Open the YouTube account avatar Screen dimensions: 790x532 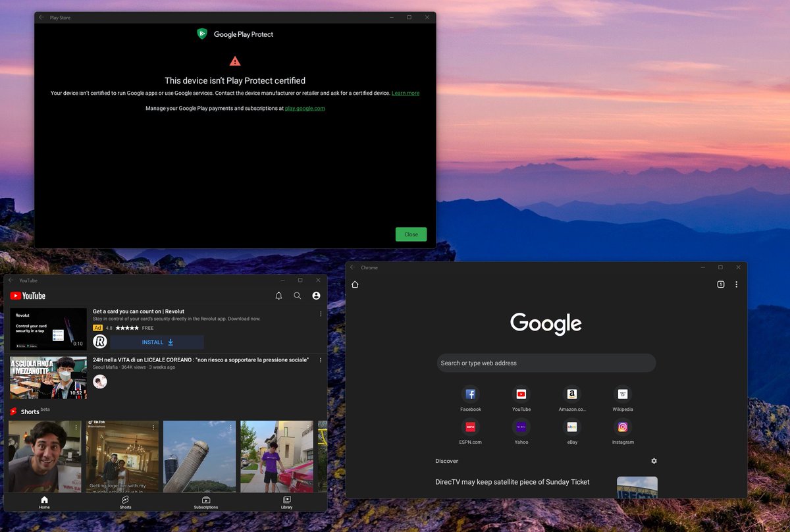pos(316,296)
